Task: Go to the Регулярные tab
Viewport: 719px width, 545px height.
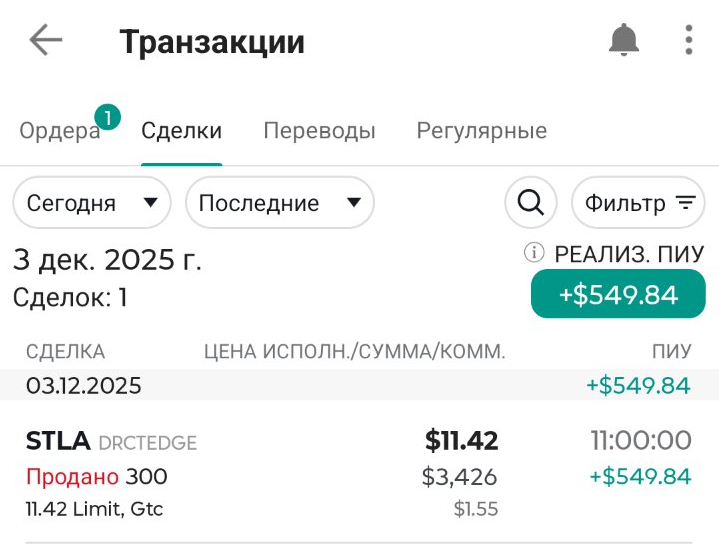Action: (481, 131)
